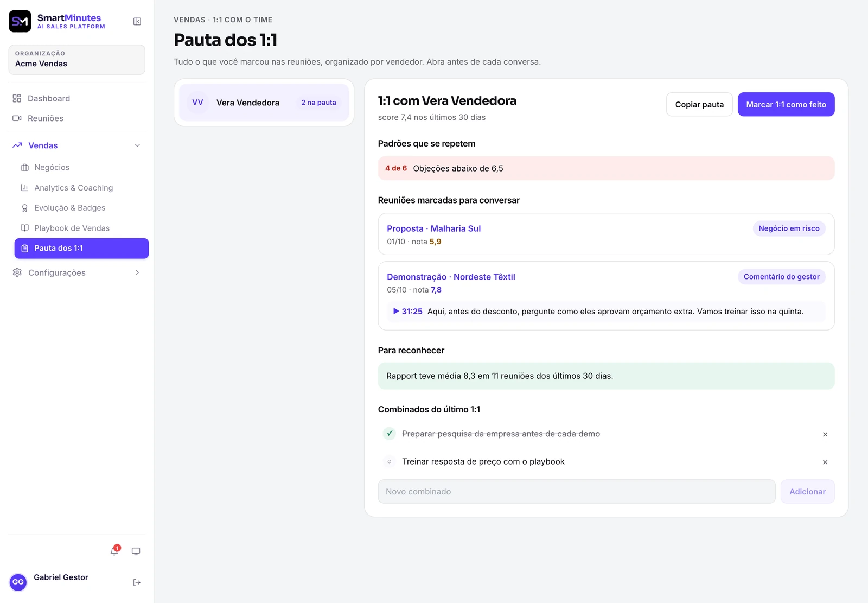Open the Acme Vendas organization selector
Viewport: 868px width, 603px height.
[x=77, y=59]
